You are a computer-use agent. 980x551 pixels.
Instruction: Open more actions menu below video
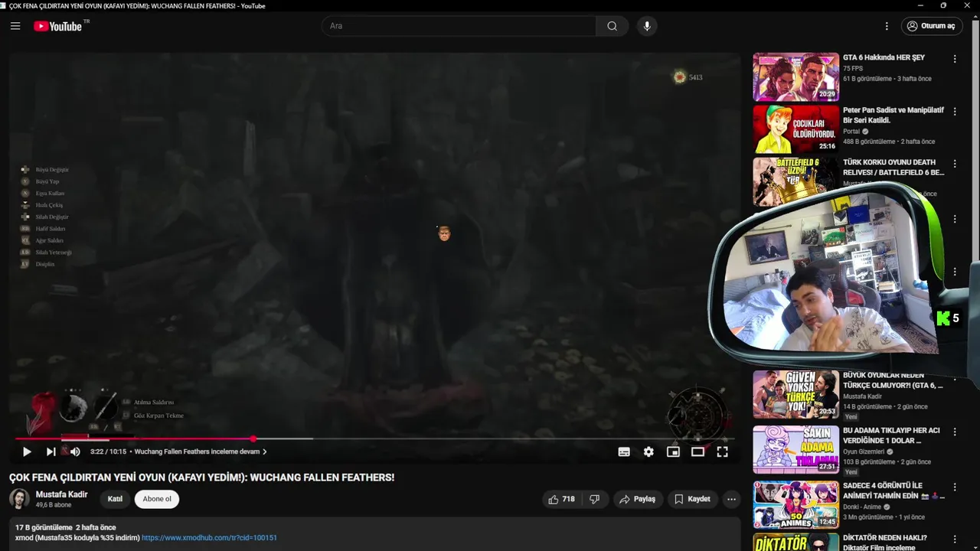coord(731,499)
